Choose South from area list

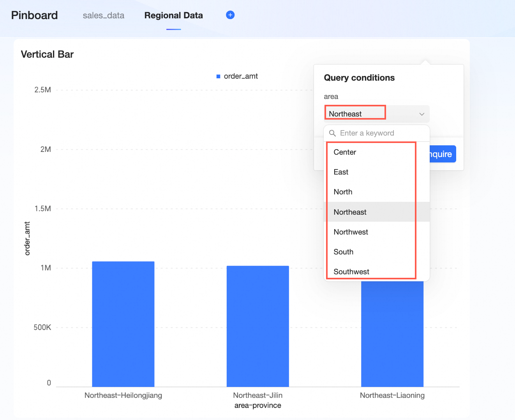343,252
